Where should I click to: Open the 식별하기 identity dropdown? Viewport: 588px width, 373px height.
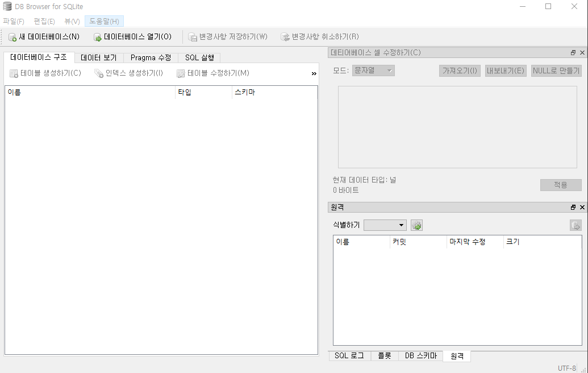point(385,225)
